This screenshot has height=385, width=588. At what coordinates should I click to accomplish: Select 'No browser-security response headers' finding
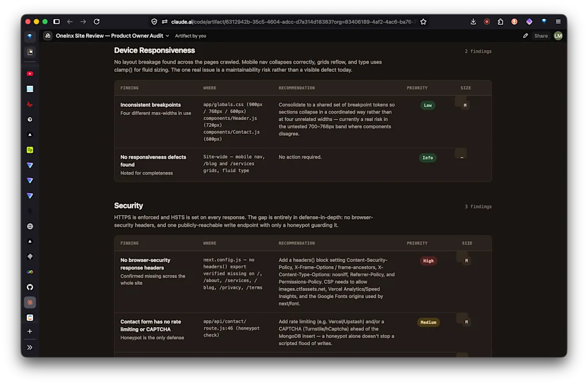click(145, 264)
